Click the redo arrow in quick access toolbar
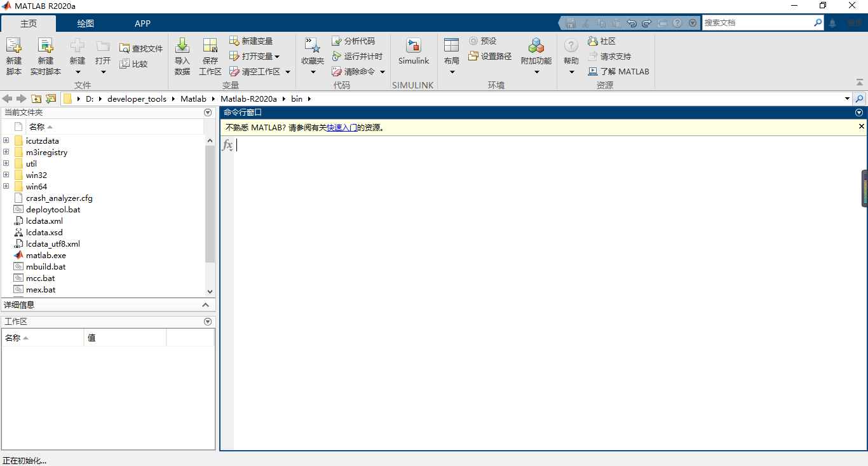 (x=647, y=23)
